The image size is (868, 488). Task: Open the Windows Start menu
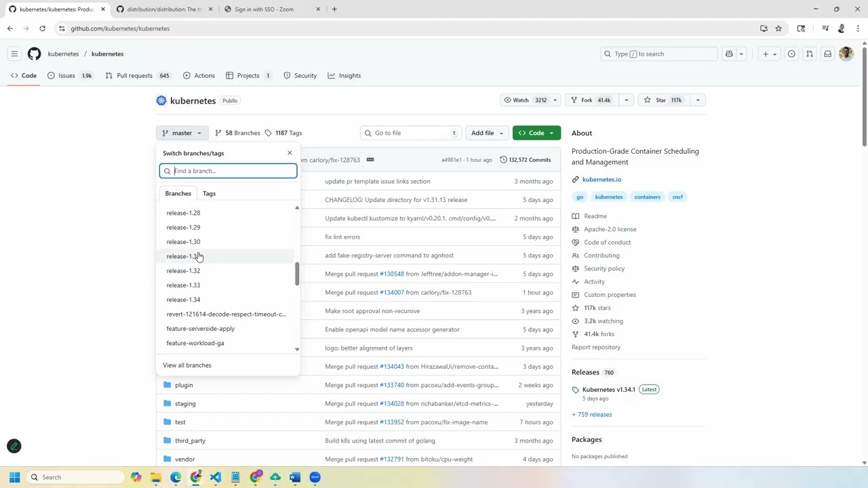click(x=14, y=477)
